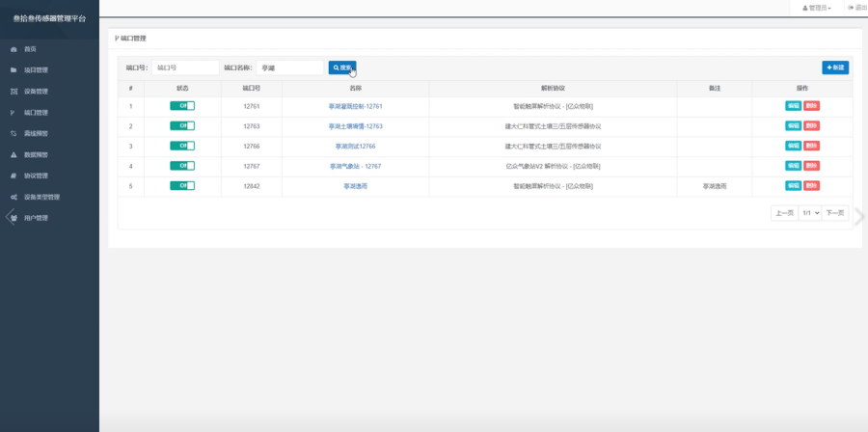This screenshot has width=868, height=432.
Task: Open 协议管理 in the sidebar
Action: click(x=36, y=175)
